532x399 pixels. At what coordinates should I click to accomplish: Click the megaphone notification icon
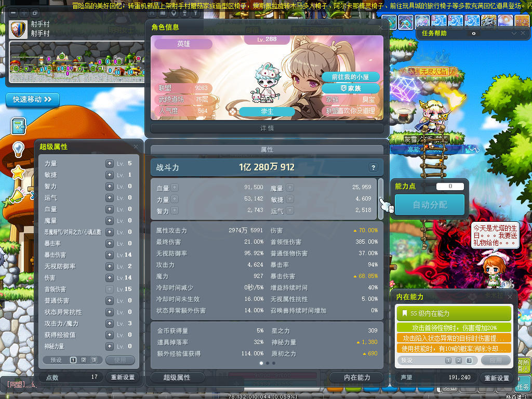tap(18, 195)
